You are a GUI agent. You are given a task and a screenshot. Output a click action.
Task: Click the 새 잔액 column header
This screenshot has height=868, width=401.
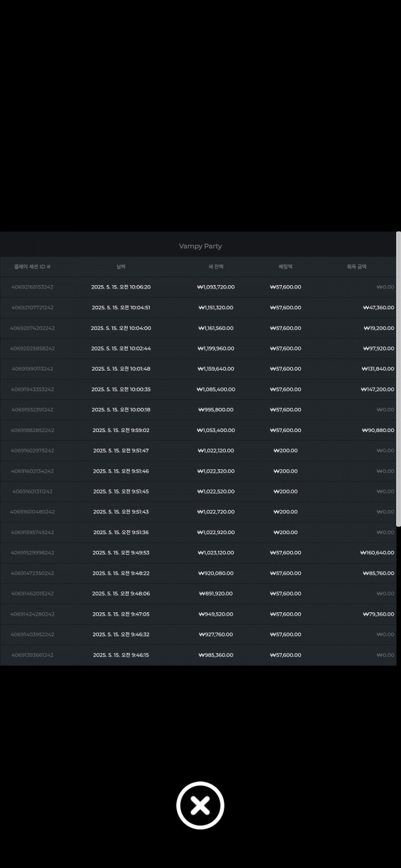point(216,266)
